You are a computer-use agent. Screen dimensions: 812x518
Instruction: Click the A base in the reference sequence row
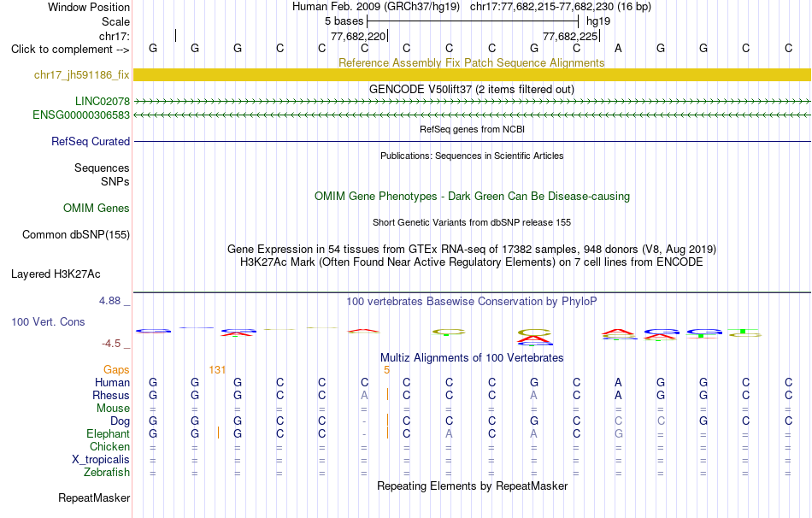[x=618, y=48]
